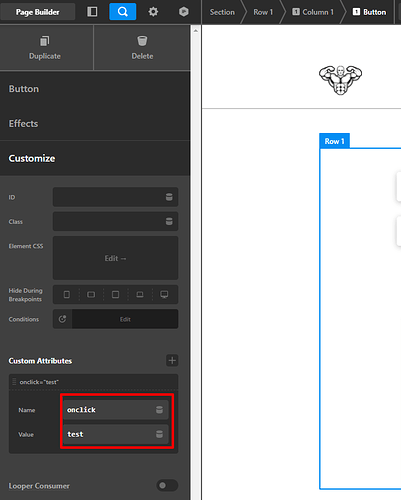
Task: Toggle hide on smallest phone breakpoint
Action: click(67, 294)
